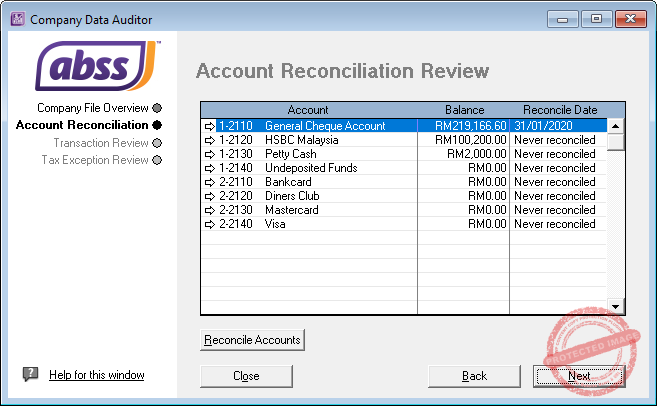Click Never reconciled for HSBC Malaysia
The image size is (657, 406).
tap(555, 140)
